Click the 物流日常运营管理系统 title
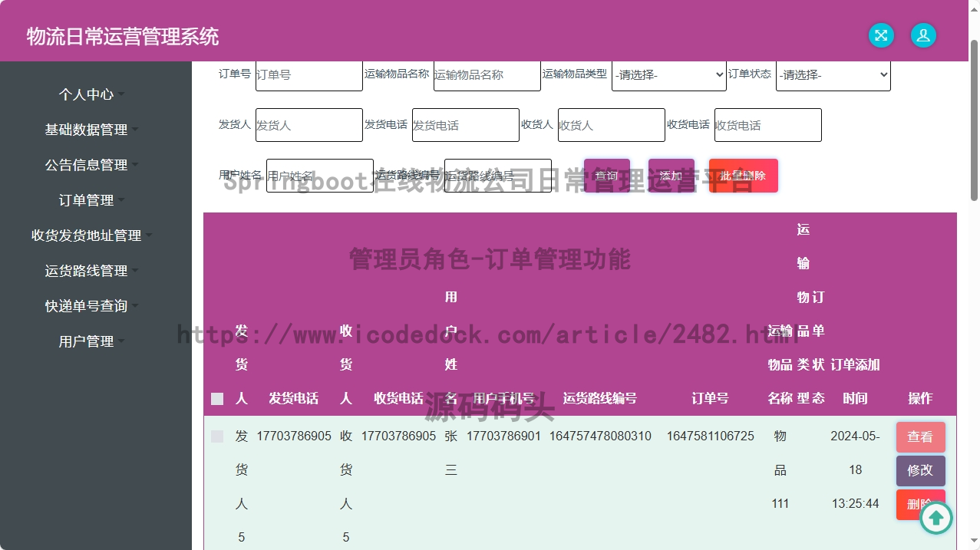The width and height of the screenshot is (980, 550). pos(123,36)
